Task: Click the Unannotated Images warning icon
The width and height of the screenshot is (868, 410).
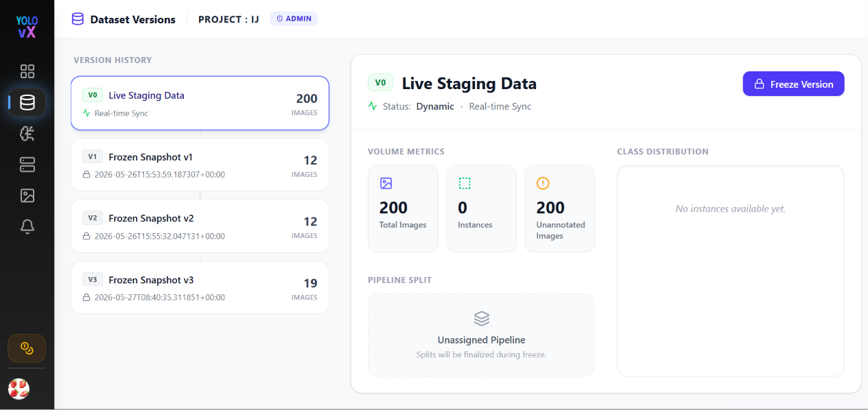Action: (543, 183)
